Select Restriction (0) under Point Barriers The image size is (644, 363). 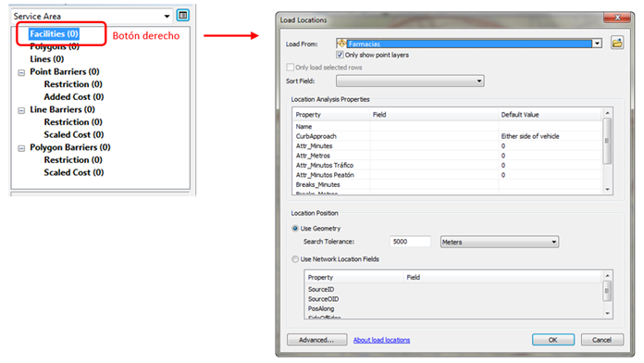coord(73,84)
